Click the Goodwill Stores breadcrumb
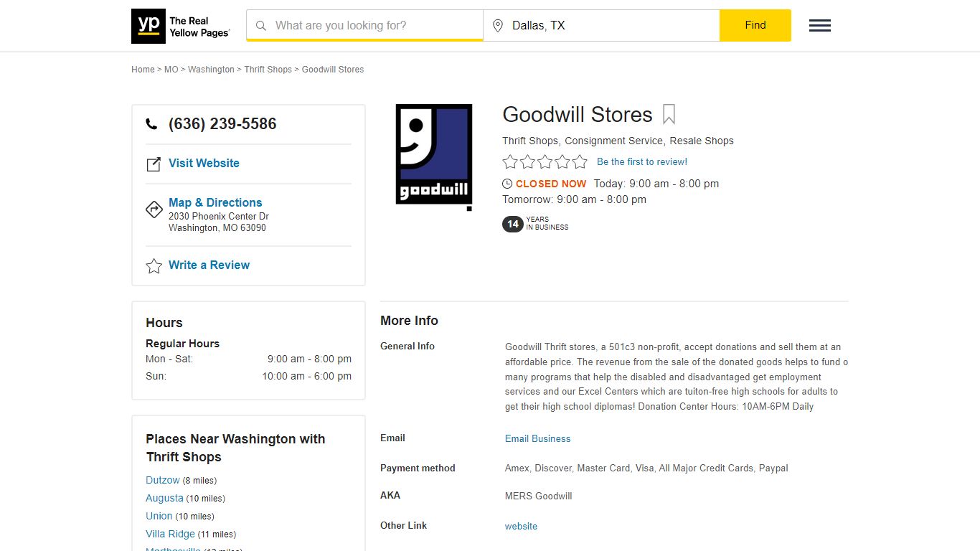The width and height of the screenshot is (980, 551). pyautogui.click(x=333, y=70)
